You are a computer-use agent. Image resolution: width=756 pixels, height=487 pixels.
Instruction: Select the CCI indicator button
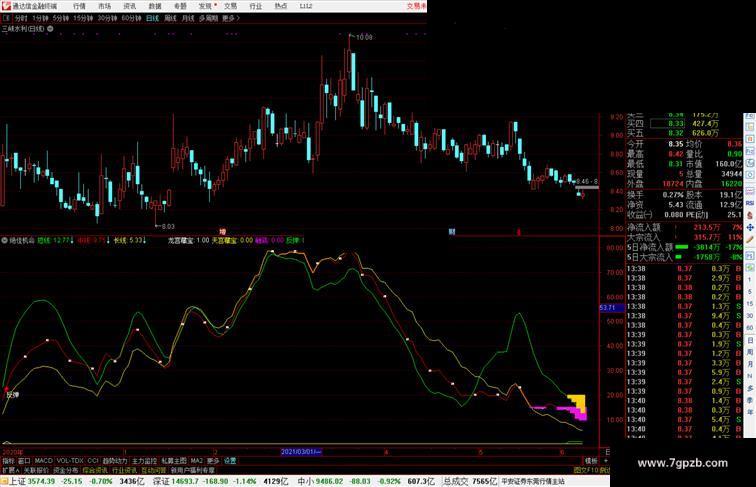[93, 461]
